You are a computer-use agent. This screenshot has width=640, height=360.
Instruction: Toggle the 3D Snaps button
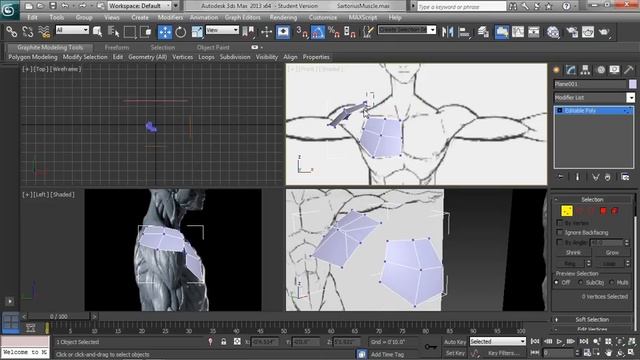pos(302,32)
